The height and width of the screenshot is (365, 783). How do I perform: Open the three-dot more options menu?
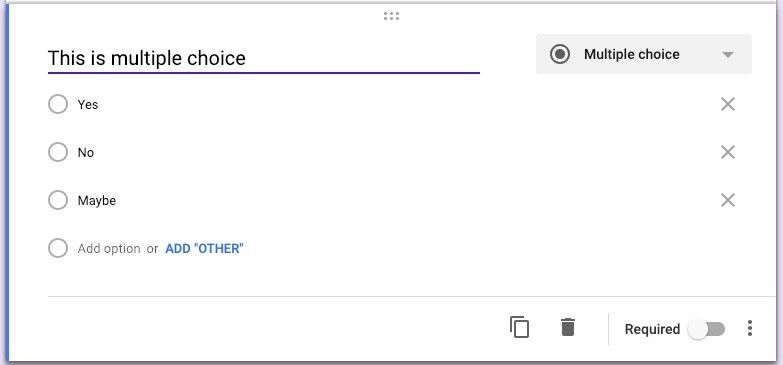(750, 328)
